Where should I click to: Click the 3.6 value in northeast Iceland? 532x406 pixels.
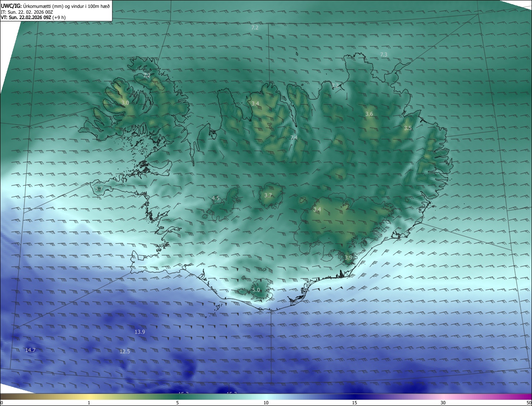tap(369, 114)
